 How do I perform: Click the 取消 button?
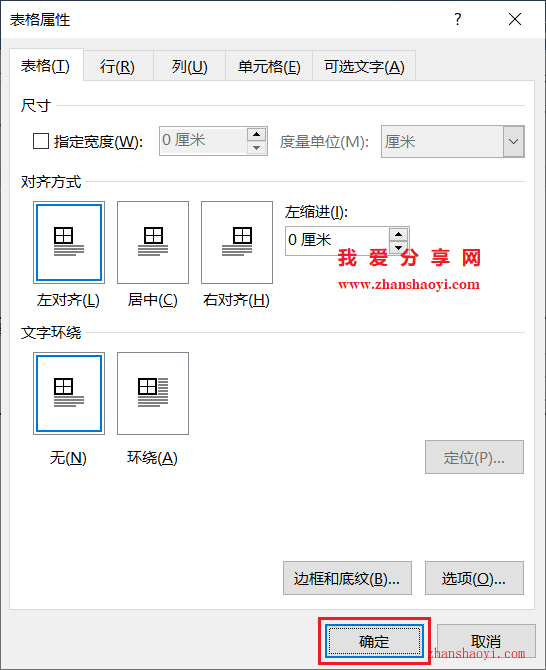(x=486, y=641)
